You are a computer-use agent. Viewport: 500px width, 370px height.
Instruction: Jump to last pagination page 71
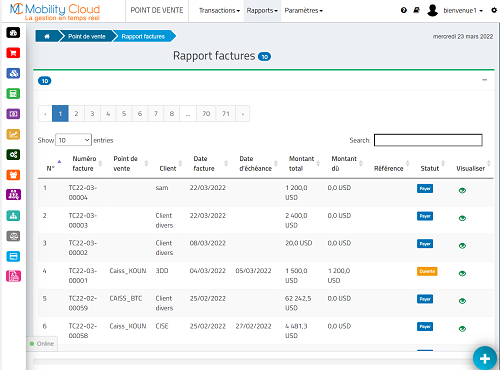pyautogui.click(x=226, y=114)
